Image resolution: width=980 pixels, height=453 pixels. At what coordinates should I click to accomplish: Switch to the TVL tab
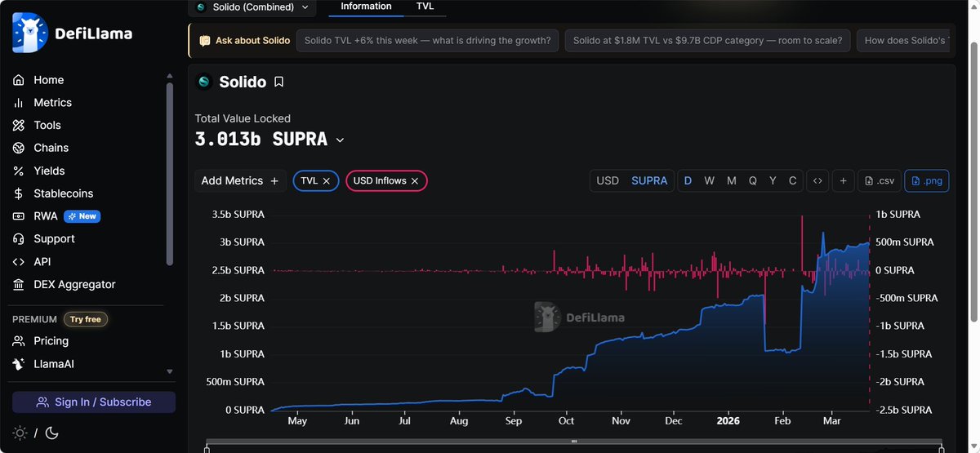click(x=425, y=7)
